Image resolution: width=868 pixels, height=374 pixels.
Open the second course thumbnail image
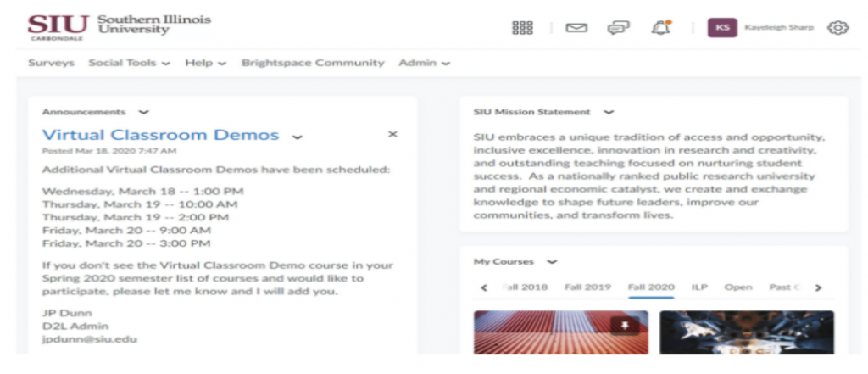(747, 332)
